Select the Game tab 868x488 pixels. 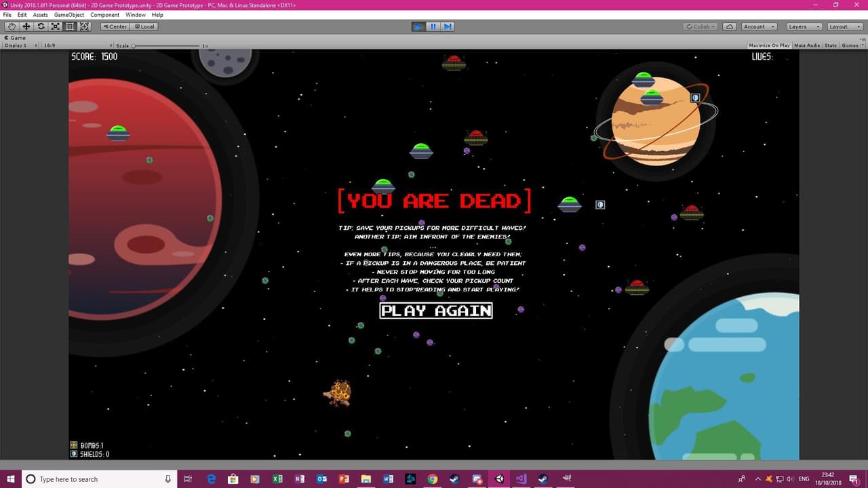pos(16,38)
